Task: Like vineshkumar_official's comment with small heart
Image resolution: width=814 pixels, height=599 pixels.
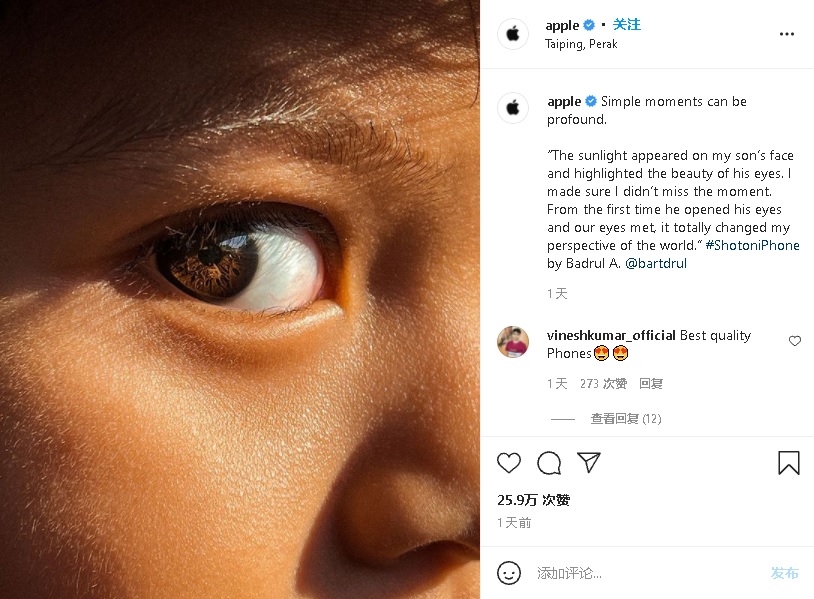Action: click(x=795, y=341)
